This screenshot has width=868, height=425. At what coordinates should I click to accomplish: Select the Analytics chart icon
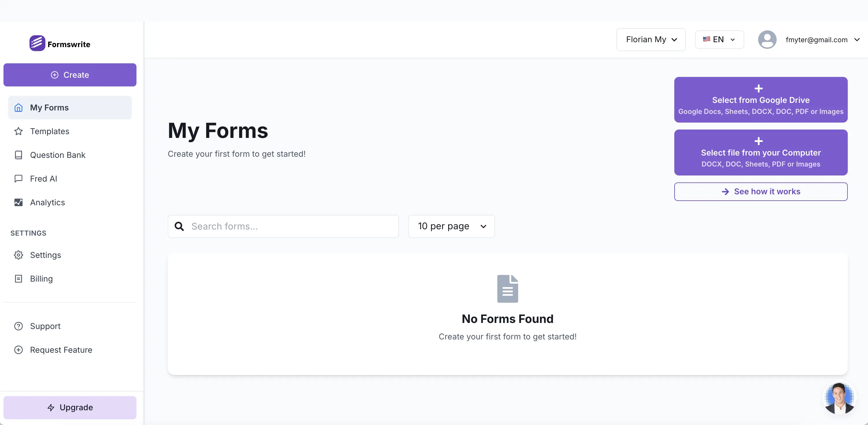(x=19, y=202)
